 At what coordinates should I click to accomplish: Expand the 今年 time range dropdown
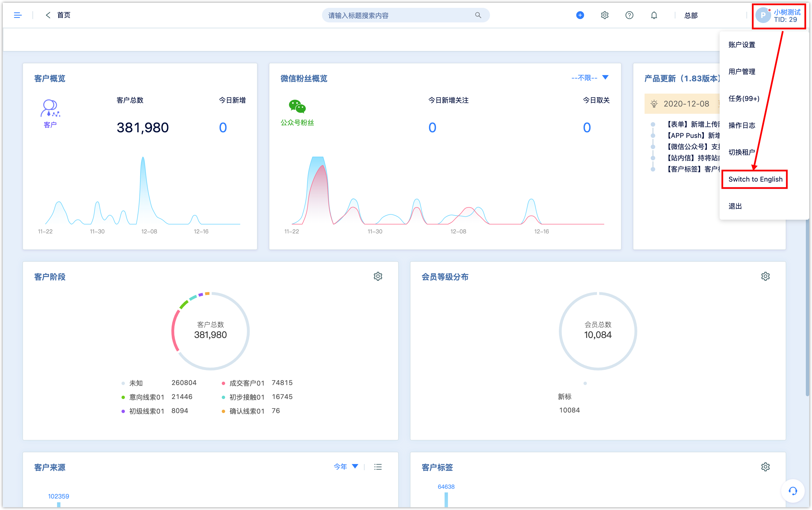(346, 467)
